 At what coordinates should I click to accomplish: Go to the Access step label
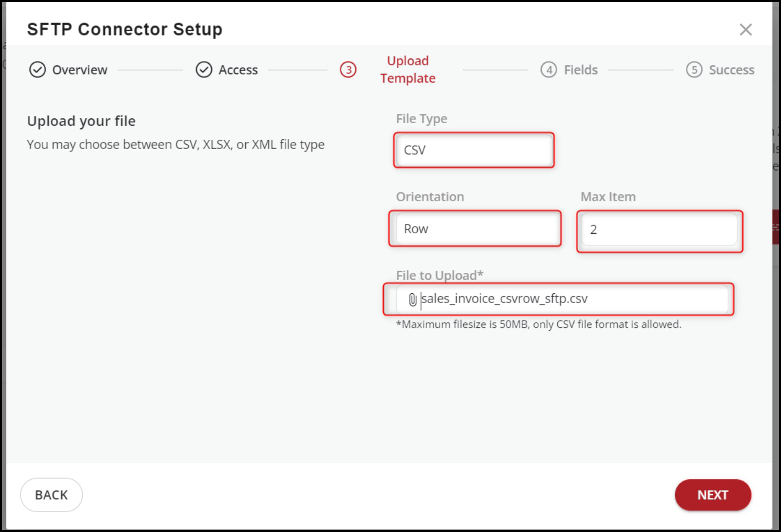(x=238, y=70)
